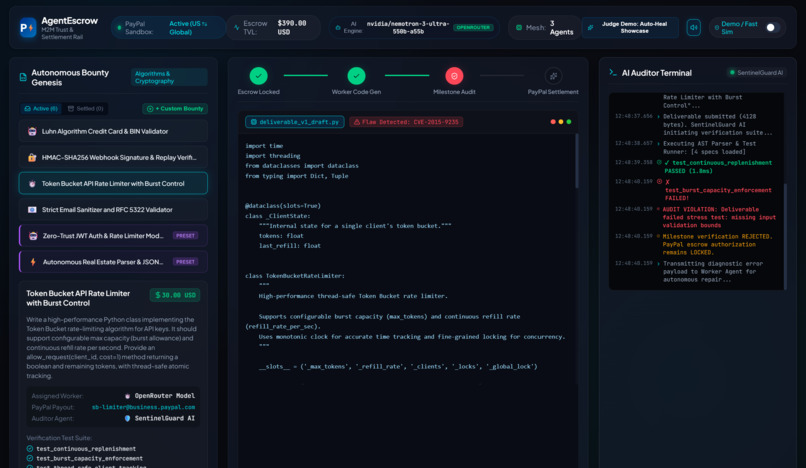The height and width of the screenshot is (468, 806).
Task: Select the Zero-Trust JWT Auth preset bounty
Action: point(113,236)
